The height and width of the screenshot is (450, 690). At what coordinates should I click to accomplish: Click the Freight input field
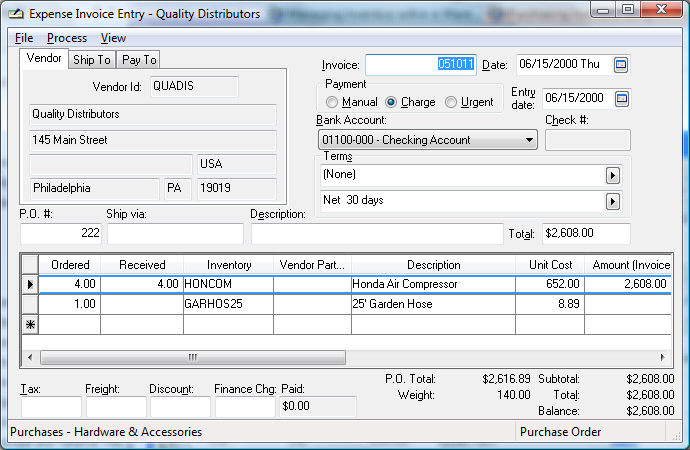(x=116, y=406)
